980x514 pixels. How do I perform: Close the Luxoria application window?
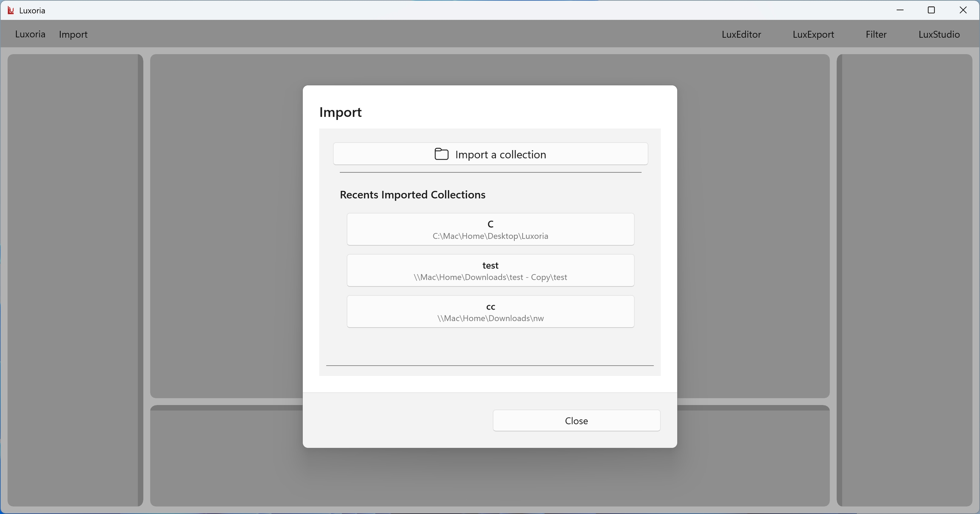963,10
